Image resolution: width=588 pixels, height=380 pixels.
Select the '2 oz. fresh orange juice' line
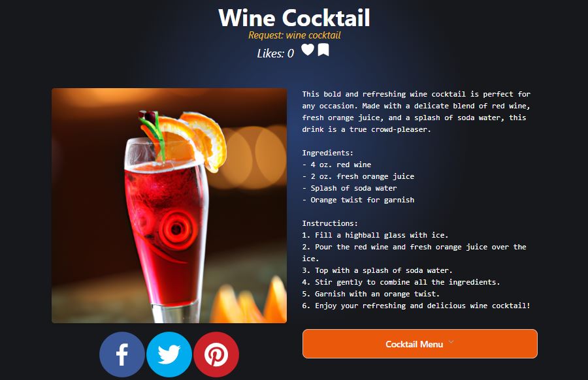tap(358, 176)
